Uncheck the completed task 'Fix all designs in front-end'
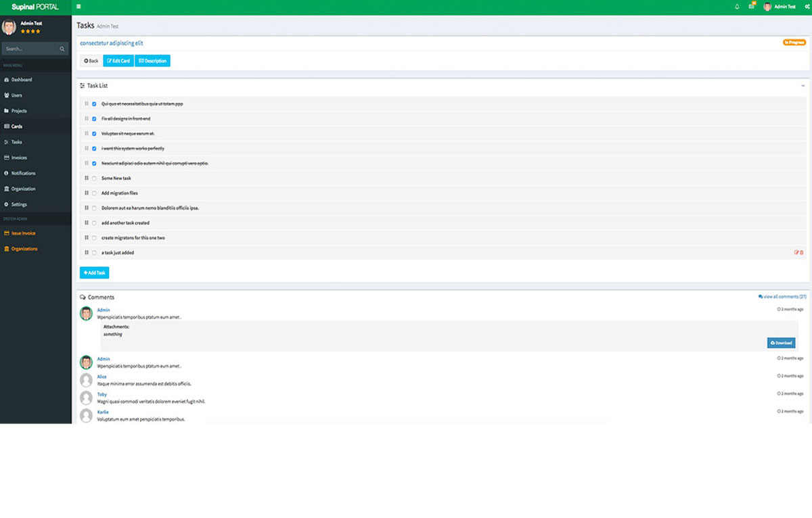This screenshot has width=812, height=518. click(x=94, y=119)
